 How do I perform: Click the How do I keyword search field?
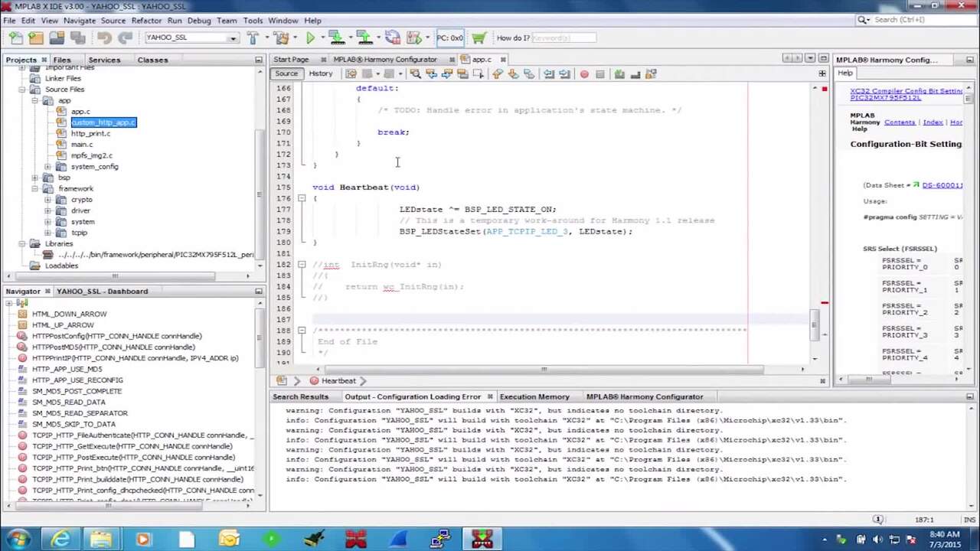563,37
